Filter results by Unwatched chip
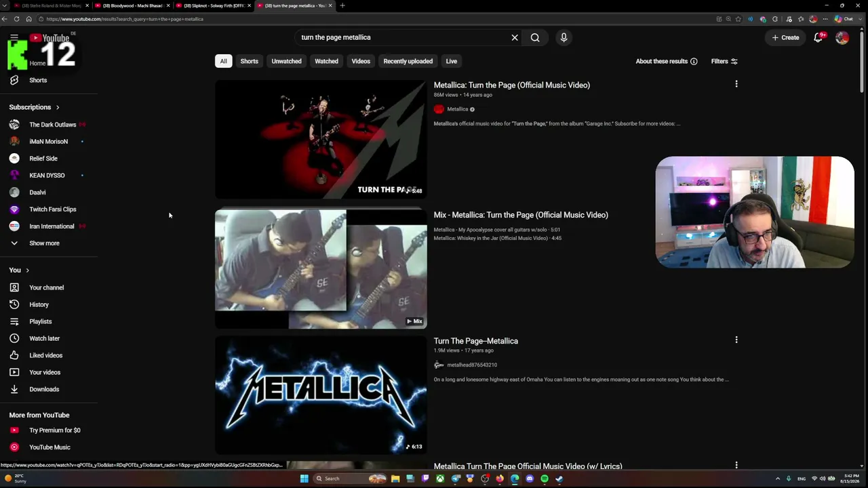The width and height of the screenshot is (868, 488). [x=286, y=61]
